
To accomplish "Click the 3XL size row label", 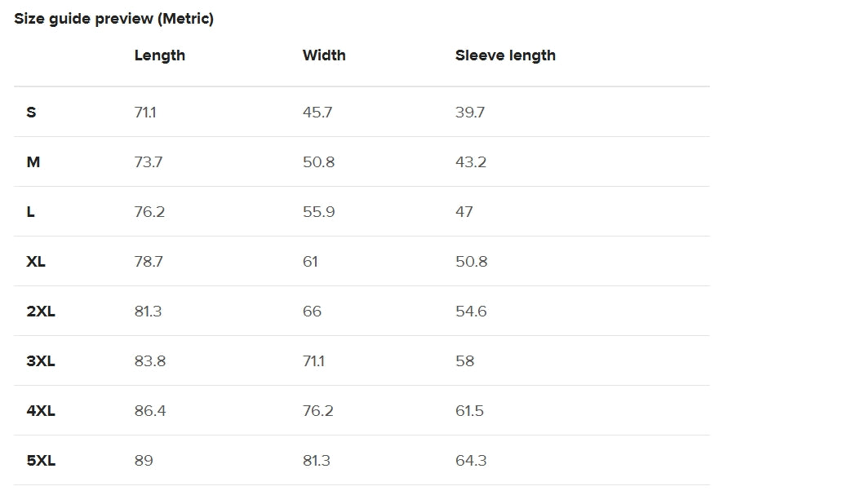I will [x=41, y=361].
